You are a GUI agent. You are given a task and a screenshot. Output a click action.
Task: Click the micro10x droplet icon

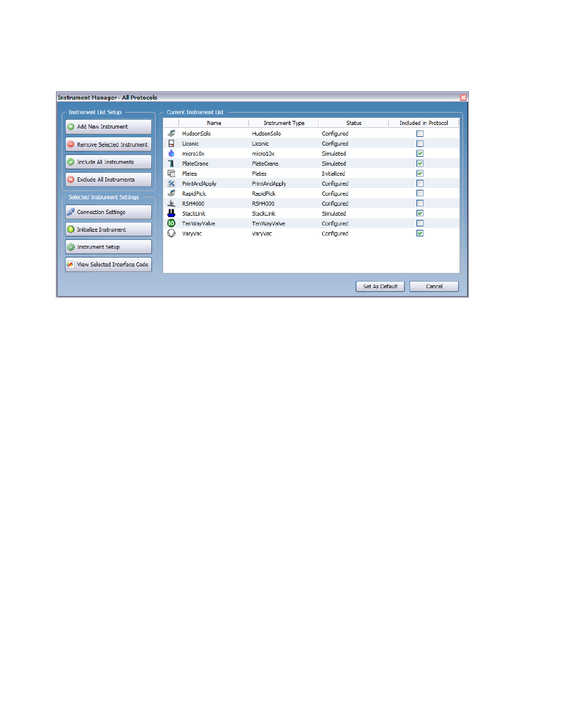coord(171,153)
